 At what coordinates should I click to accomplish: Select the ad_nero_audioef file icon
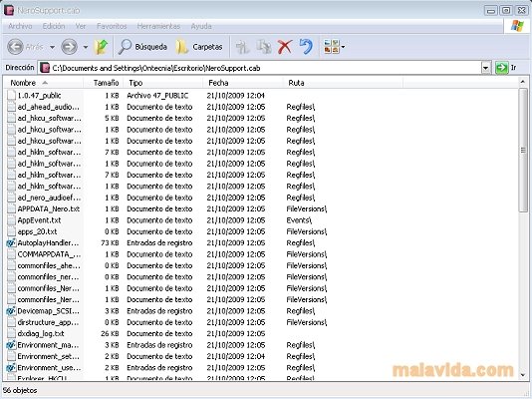(x=11, y=198)
